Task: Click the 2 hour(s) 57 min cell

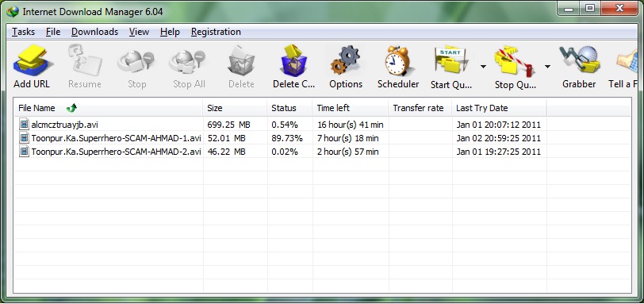Action: [347, 152]
